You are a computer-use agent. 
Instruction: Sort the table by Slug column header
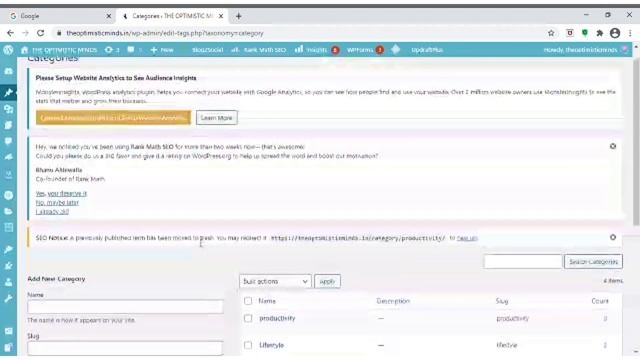tap(502, 301)
